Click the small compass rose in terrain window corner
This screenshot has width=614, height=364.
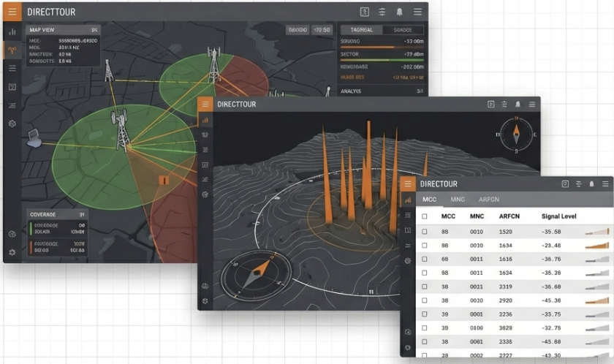517,134
